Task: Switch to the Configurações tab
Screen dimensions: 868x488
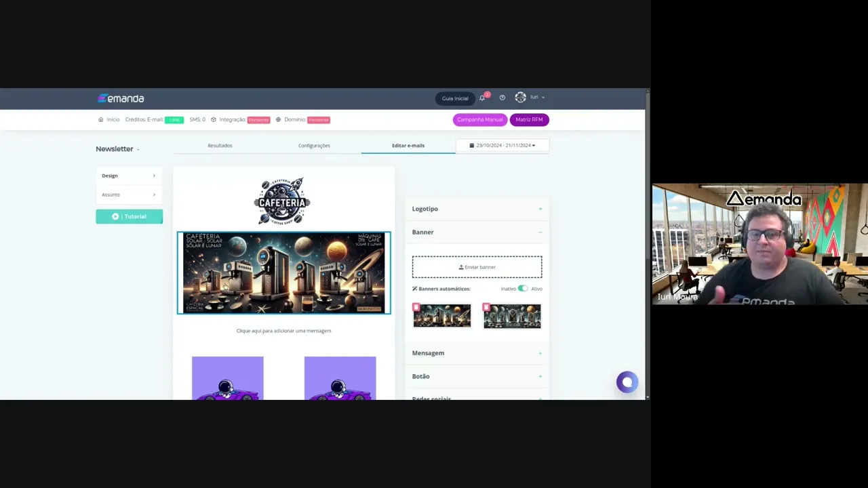Action: click(314, 145)
